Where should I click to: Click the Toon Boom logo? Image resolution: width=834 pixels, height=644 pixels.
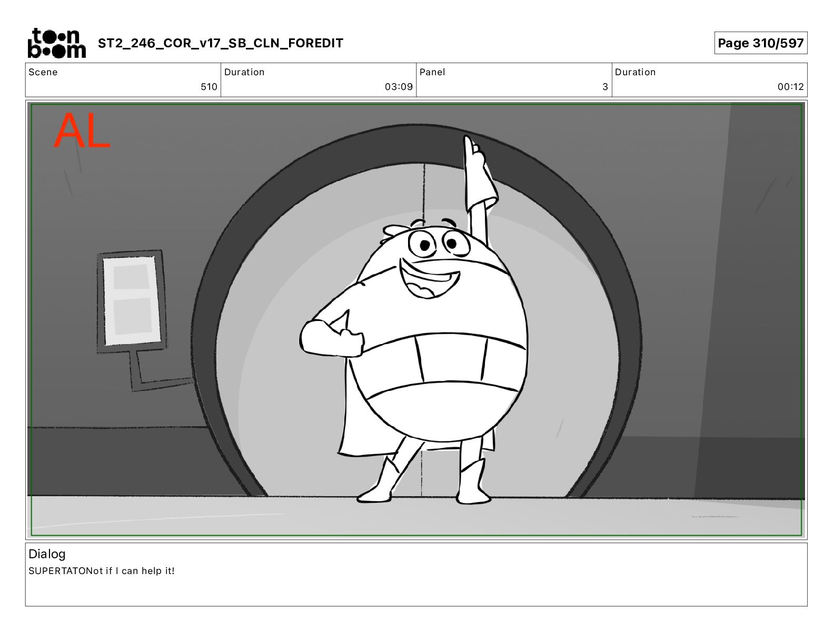click(x=56, y=43)
